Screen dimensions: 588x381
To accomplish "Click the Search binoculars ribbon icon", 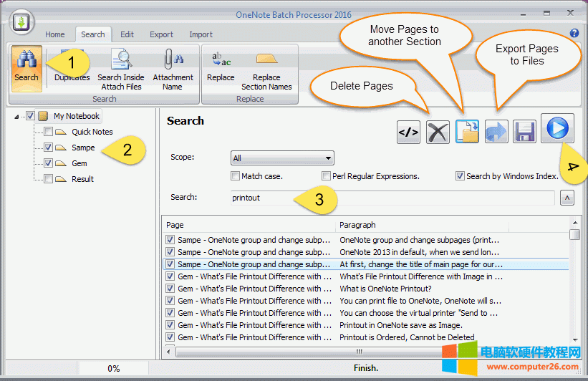I will (x=26, y=68).
